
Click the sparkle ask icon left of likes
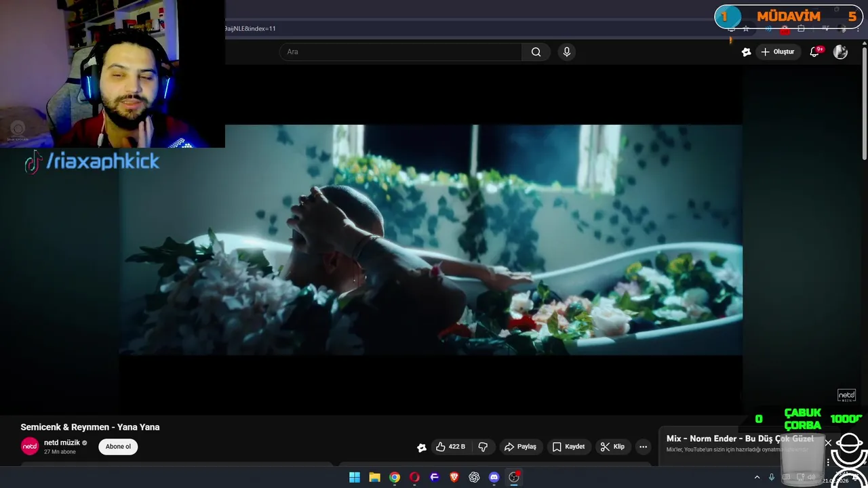(422, 447)
